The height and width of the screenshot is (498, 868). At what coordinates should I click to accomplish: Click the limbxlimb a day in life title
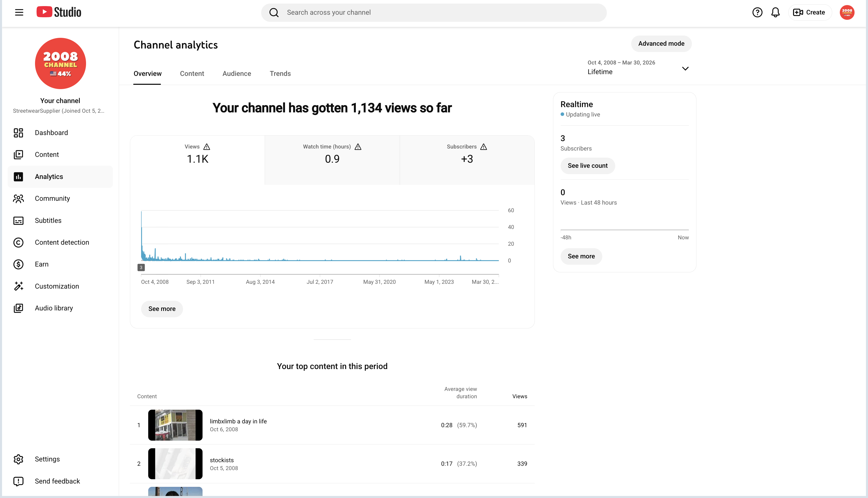pyautogui.click(x=238, y=421)
